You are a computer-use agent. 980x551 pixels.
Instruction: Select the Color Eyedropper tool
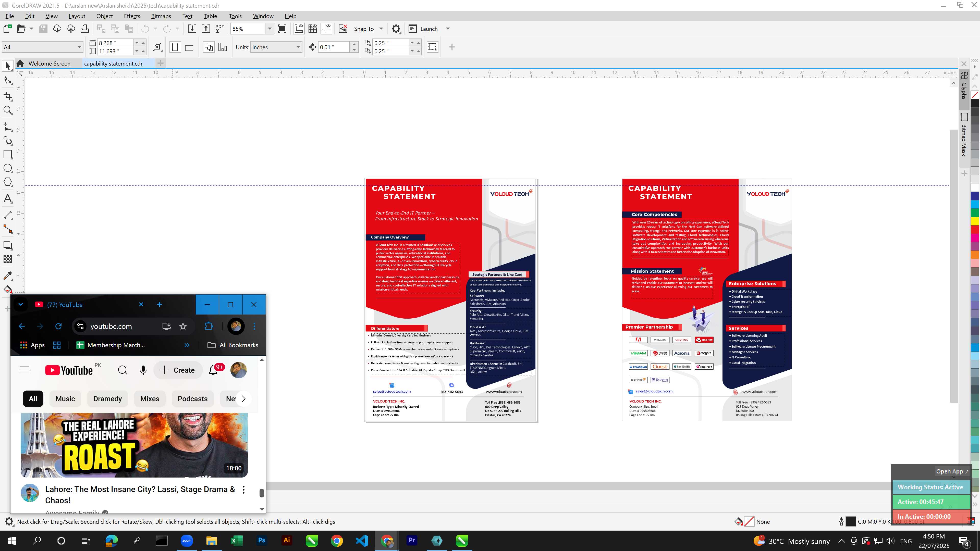coord(8,275)
